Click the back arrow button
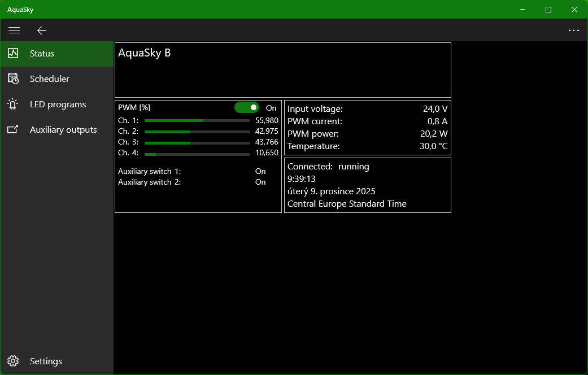Screen dimensions: 588x375 [41, 30]
